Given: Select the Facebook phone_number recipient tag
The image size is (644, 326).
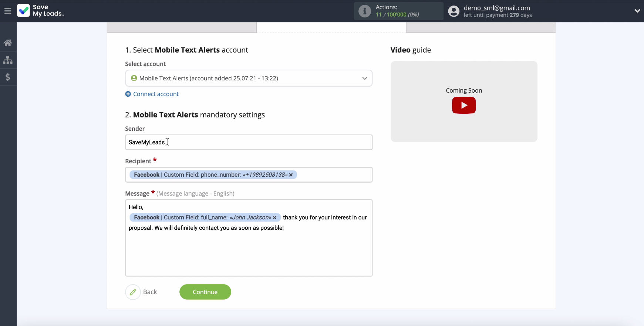Looking at the screenshot, I should (x=213, y=175).
